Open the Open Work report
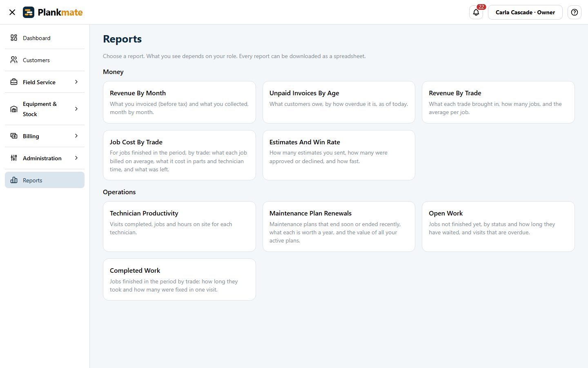The image size is (588, 368). pos(498,227)
